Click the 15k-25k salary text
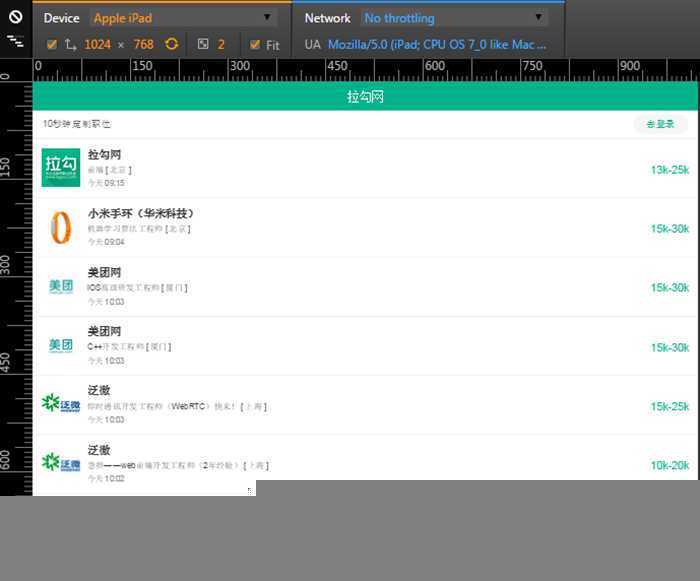This screenshot has width=700, height=581. coord(670,406)
